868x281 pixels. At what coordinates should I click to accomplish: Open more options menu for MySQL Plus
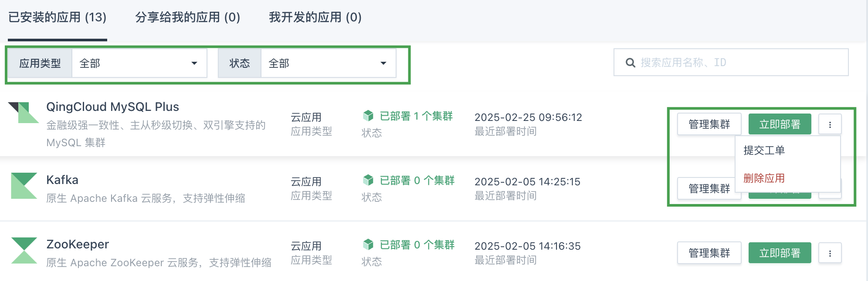(830, 124)
